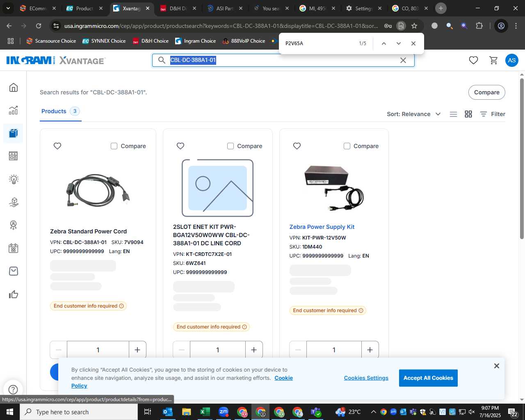Check Compare for 2SLOT ENET KIT
Viewport: 525px width, 420px height.
[231, 146]
